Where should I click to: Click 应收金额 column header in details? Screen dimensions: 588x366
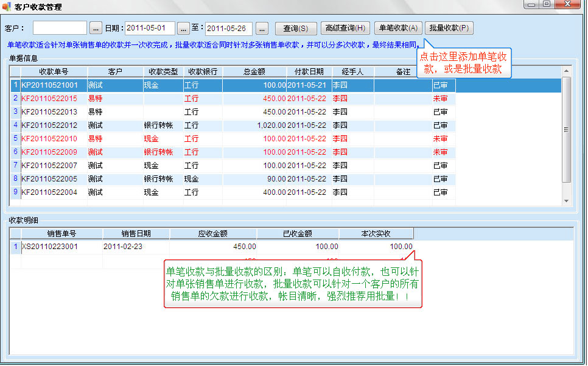coord(212,234)
